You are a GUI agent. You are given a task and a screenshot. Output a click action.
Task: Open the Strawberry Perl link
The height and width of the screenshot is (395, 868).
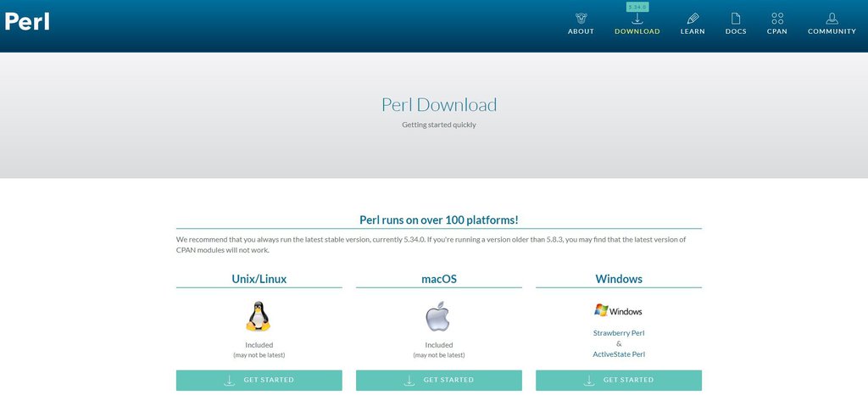tap(619, 333)
